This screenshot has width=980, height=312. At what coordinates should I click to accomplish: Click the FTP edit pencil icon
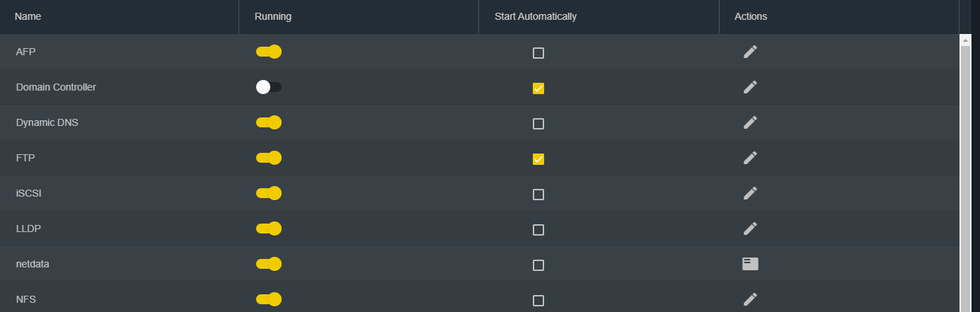[750, 158]
